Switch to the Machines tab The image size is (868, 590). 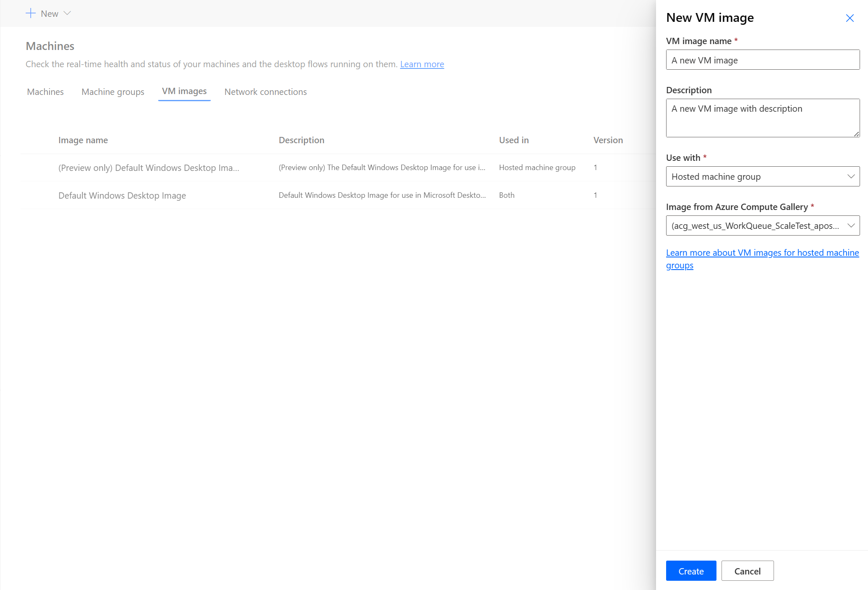coord(45,92)
